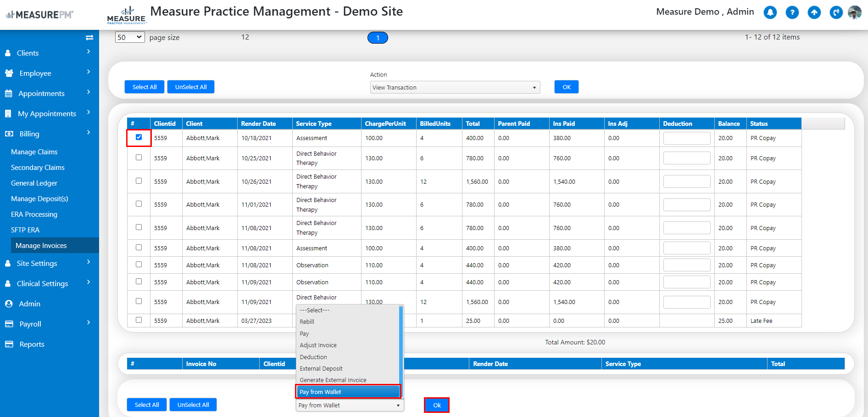This screenshot has width=868, height=417.
Task: Choose Deduction from the action list
Action: pos(348,357)
